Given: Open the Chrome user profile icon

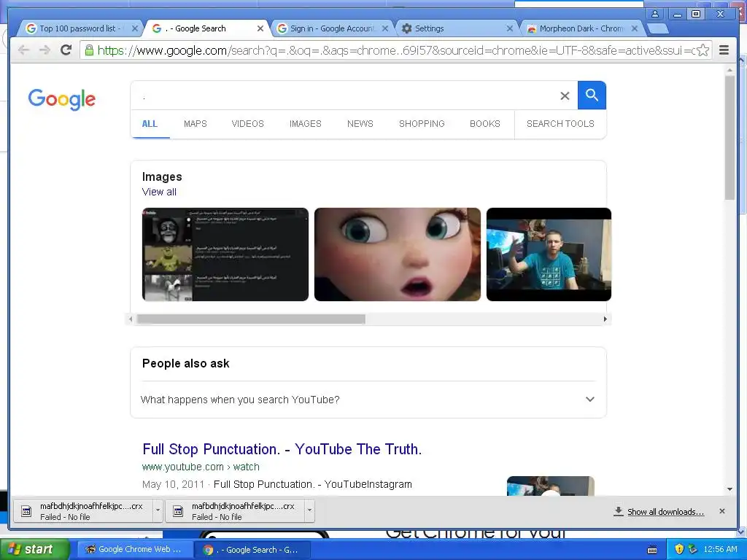Looking at the screenshot, I should point(655,14).
